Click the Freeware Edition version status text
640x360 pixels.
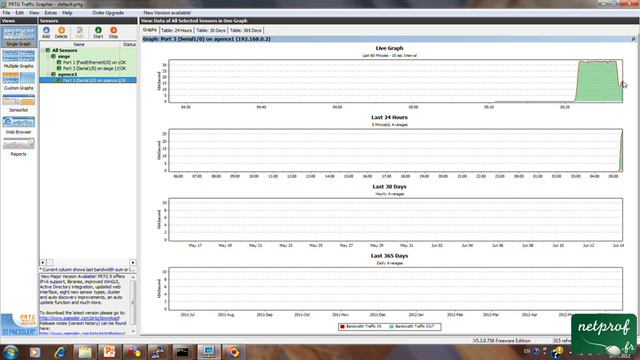[502, 341]
